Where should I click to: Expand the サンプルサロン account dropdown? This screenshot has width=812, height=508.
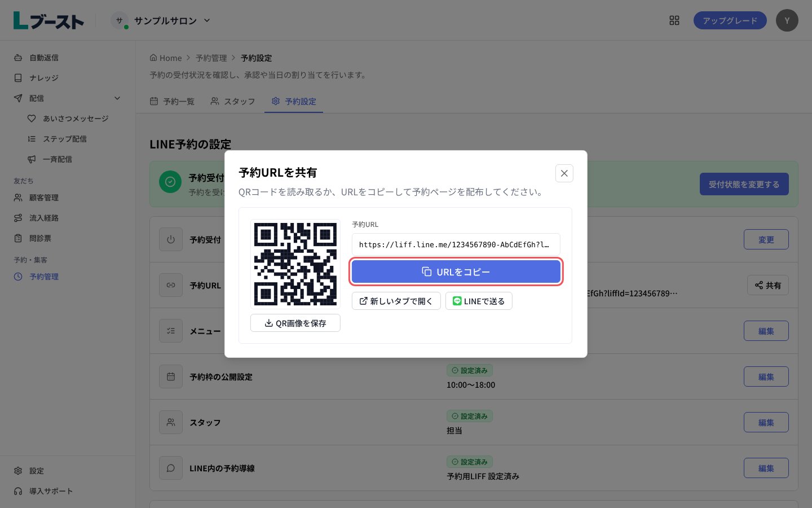pos(161,20)
